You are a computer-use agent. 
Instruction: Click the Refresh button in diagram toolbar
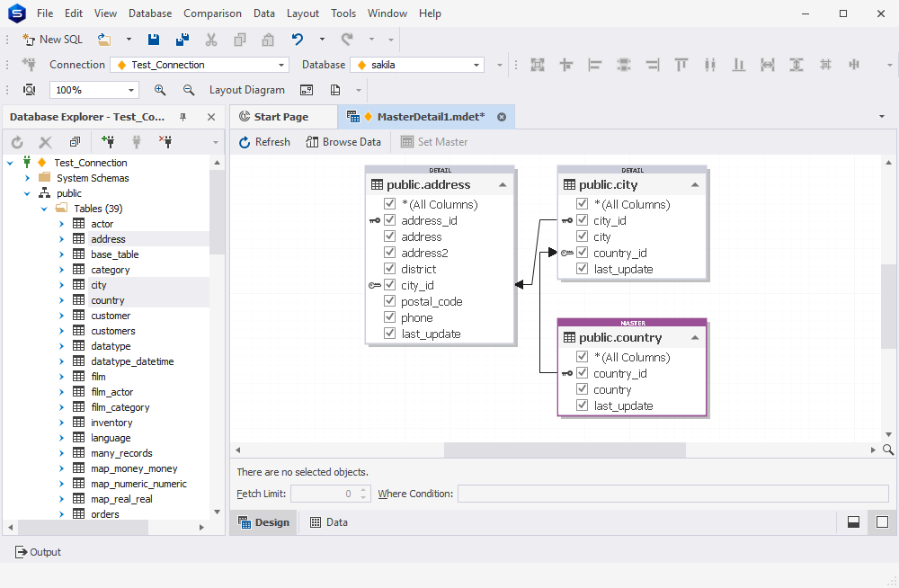coord(264,142)
